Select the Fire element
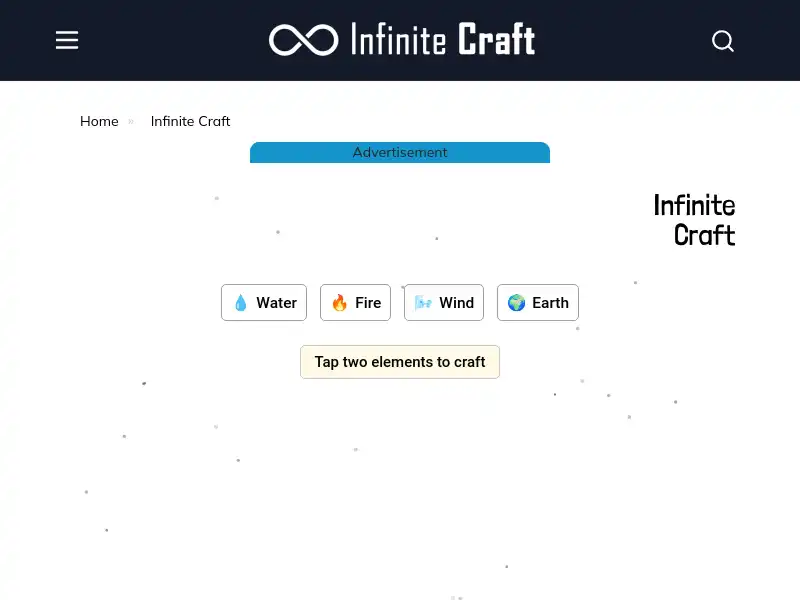 pos(355,303)
